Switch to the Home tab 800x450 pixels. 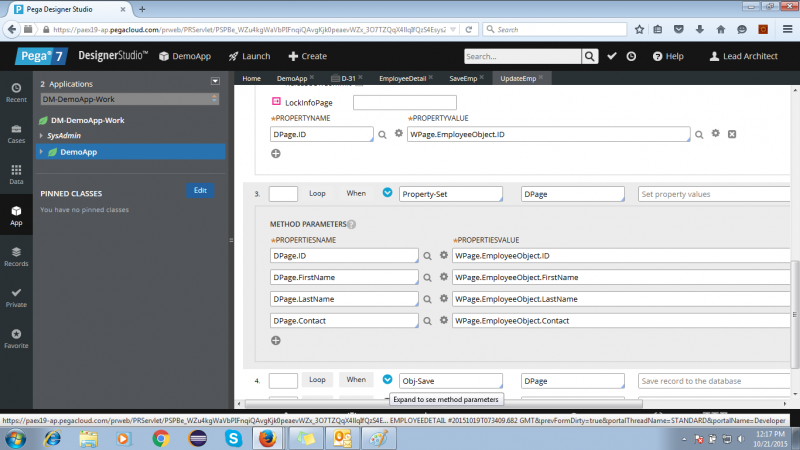(252, 79)
